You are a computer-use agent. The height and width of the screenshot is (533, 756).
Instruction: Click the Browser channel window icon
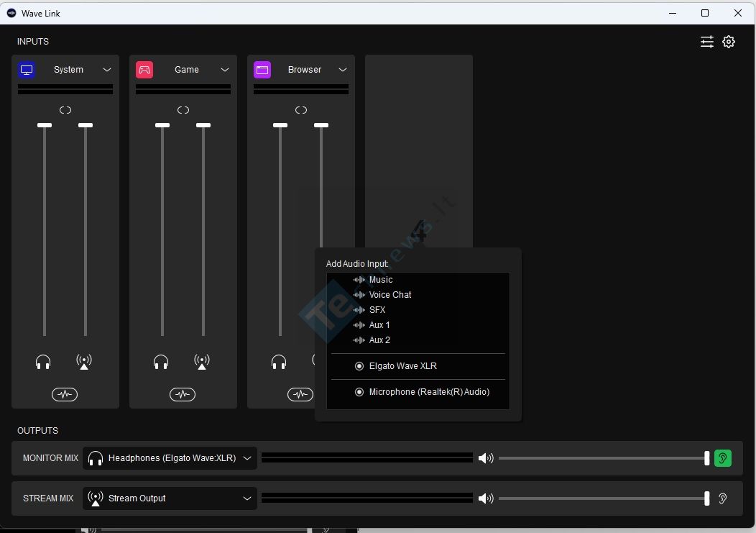tap(262, 70)
